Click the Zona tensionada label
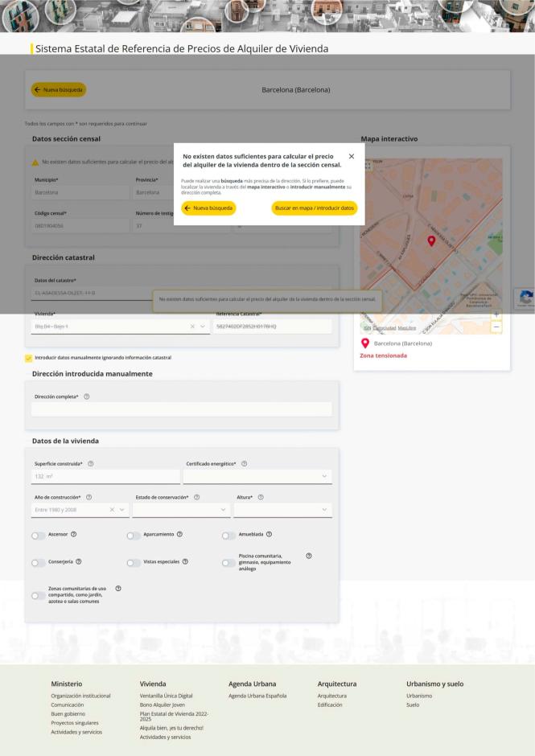Screen dimensions: 535x756 pos(383,355)
